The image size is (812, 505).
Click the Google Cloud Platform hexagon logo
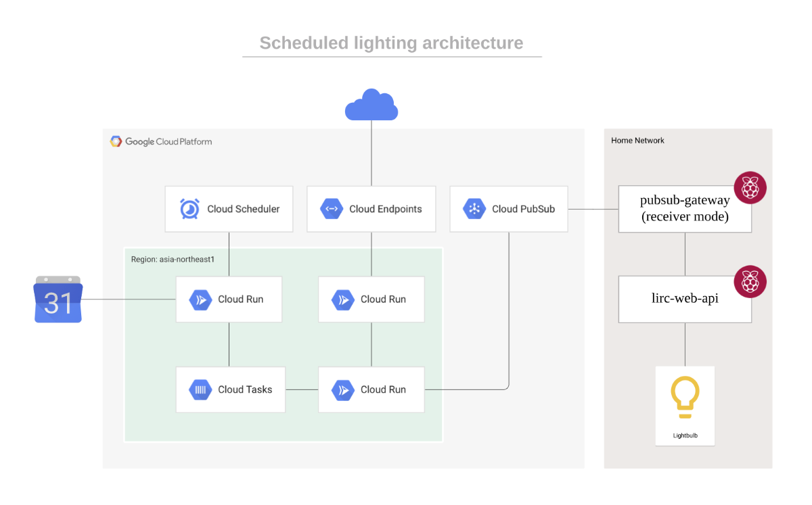pos(116,141)
